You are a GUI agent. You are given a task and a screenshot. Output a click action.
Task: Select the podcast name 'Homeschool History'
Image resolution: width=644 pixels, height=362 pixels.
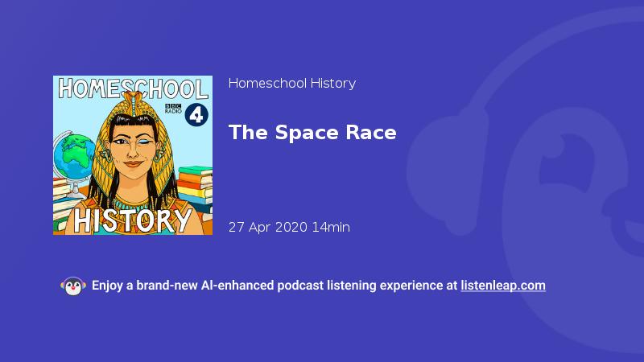(x=292, y=84)
